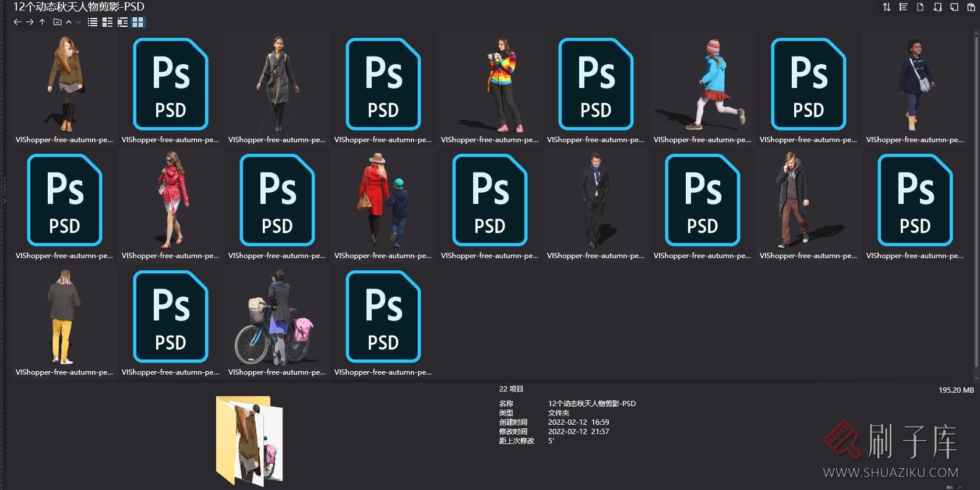Click filename under the bicycle woman thumbnail
Viewport: 980px width, 490px height.
point(277,372)
